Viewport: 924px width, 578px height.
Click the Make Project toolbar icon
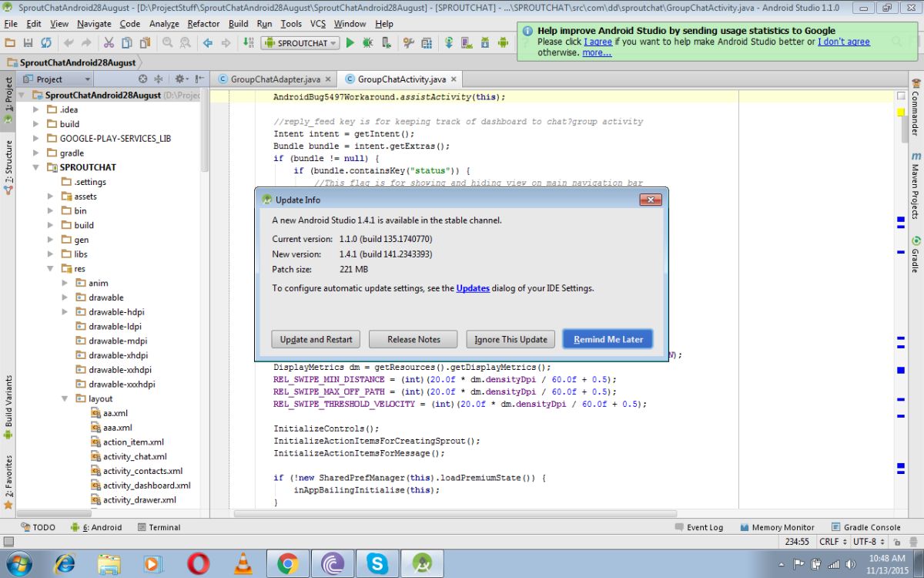coord(248,43)
